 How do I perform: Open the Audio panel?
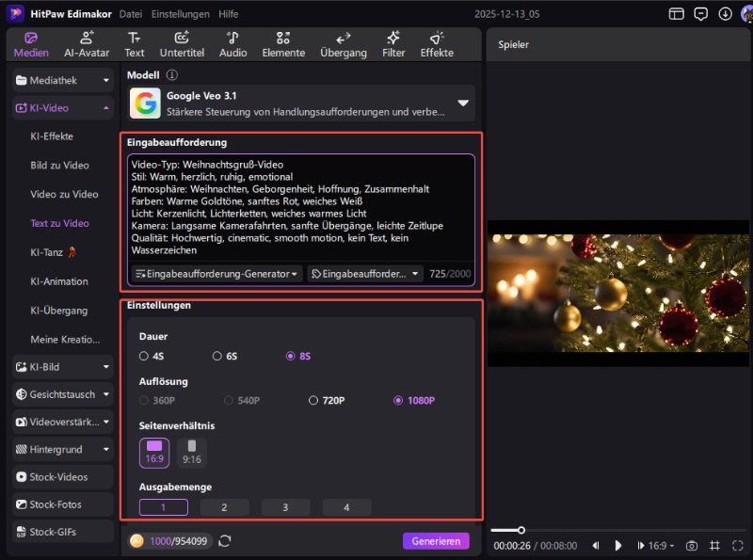coord(232,44)
